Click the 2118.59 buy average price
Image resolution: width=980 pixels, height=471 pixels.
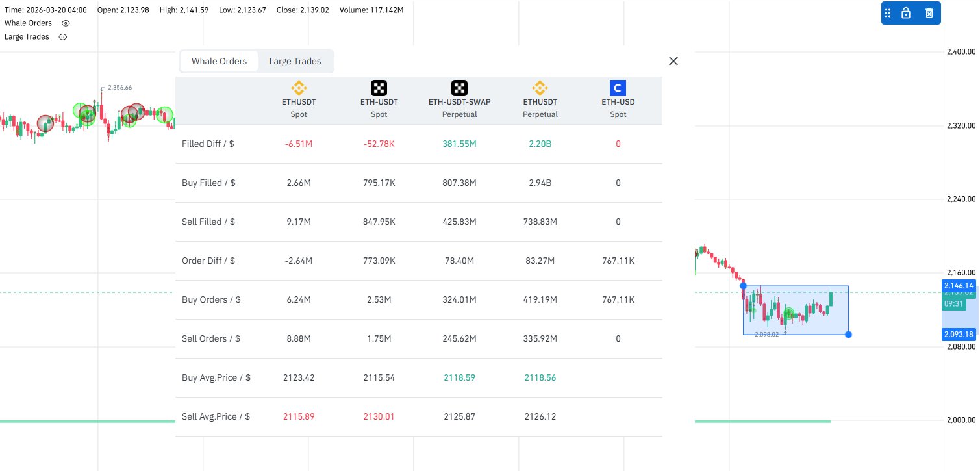point(459,377)
